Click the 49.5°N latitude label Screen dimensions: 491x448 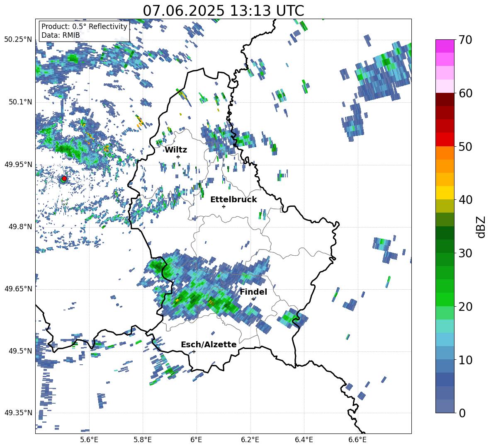tap(20, 351)
